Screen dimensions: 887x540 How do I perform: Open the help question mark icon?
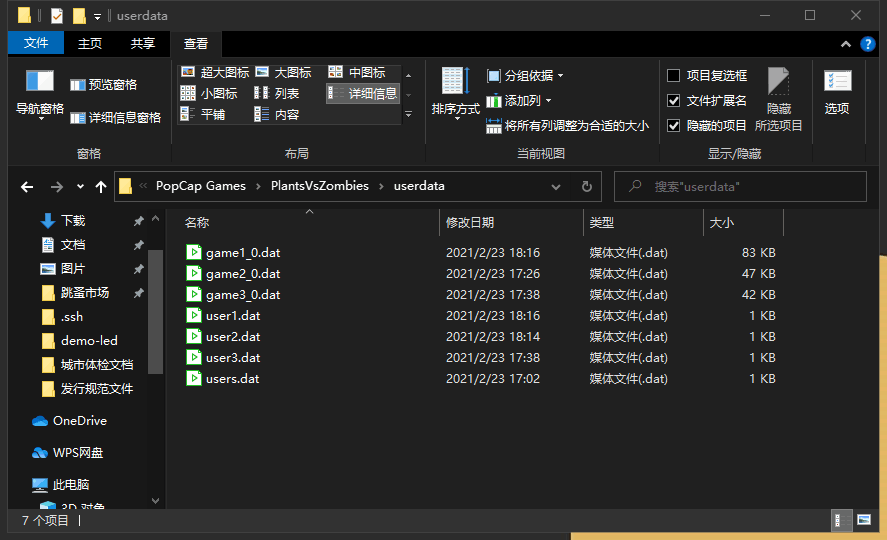click(867, 44)
